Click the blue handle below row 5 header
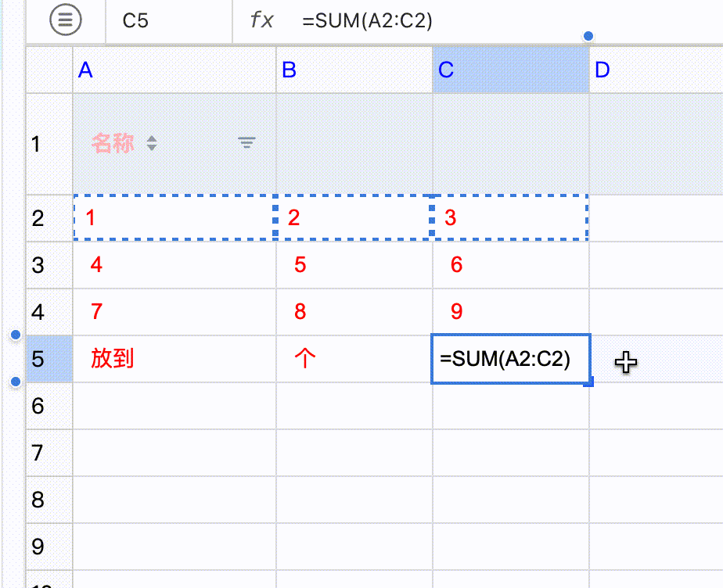The image size is (723, 588). (x=15, y=382)
